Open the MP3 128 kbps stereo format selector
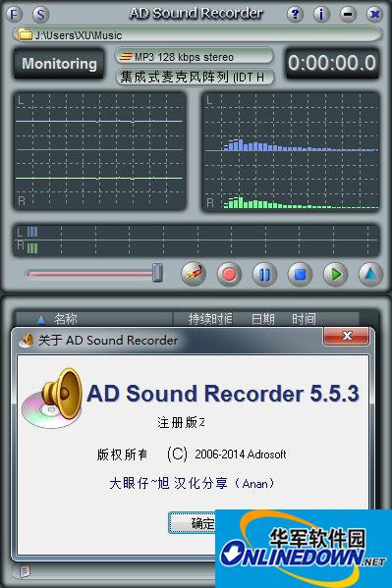 point(195,57)
